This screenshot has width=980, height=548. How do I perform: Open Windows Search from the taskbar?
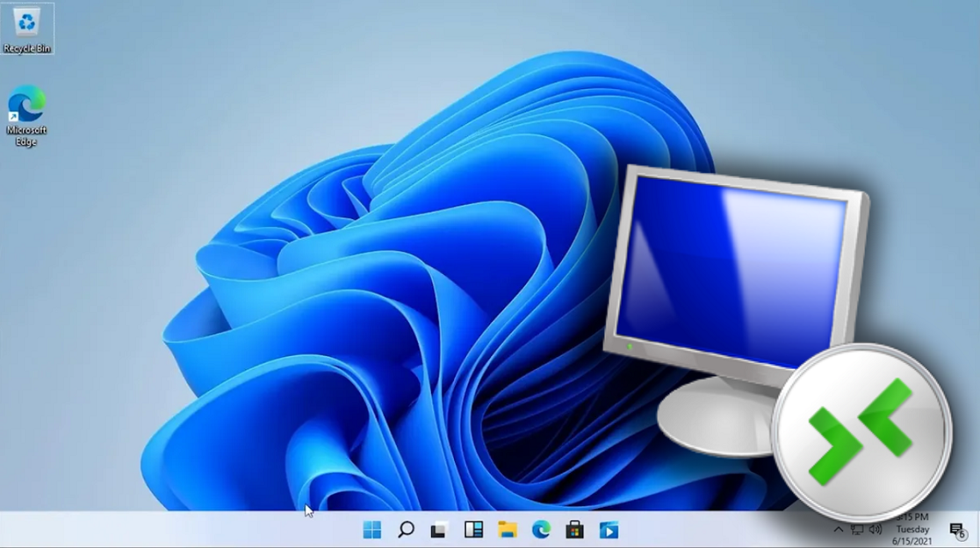coord(406,530)
